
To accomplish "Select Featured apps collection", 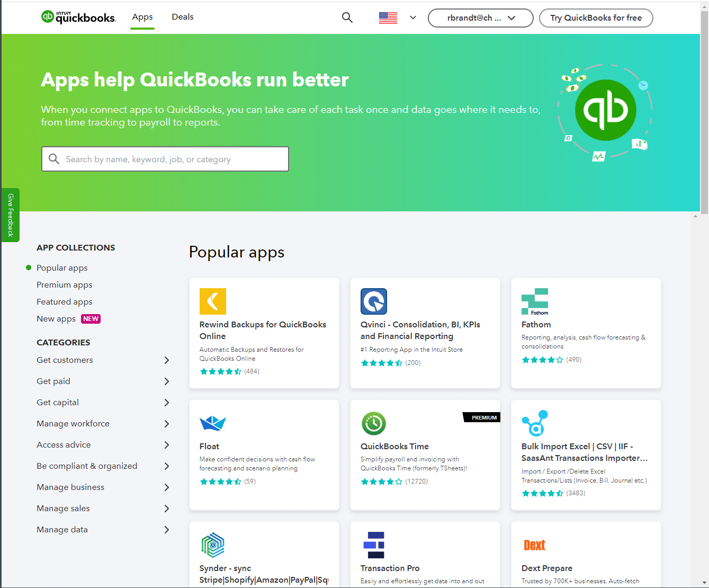I will click(x=64, y=302).
